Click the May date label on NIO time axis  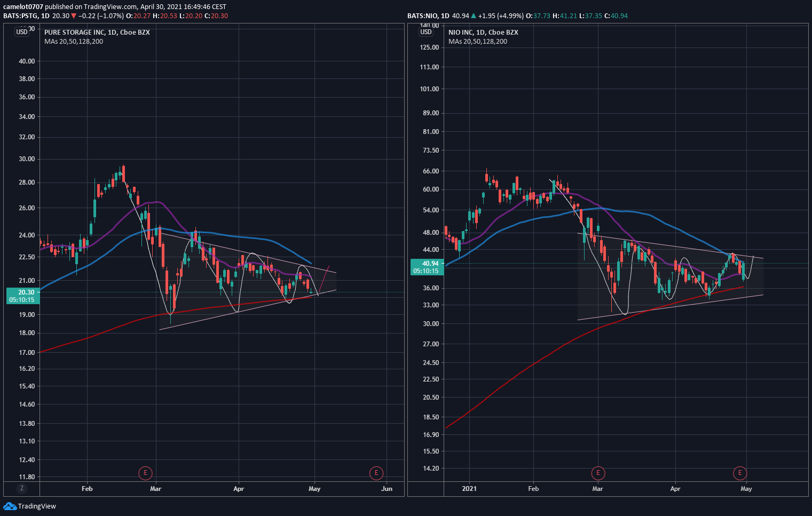pyautogui.click(x=746, y=488)
